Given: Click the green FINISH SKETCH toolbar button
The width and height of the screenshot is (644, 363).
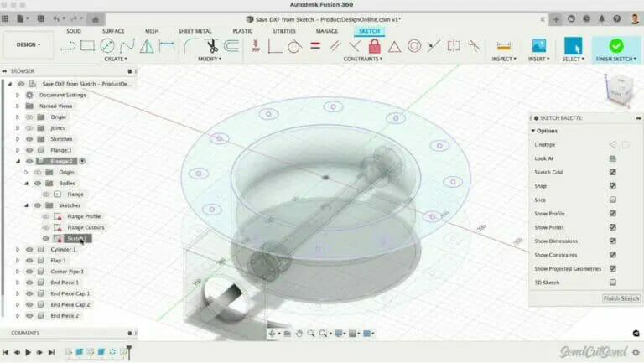Looking at the screenshot, I should tap(616, 49).
